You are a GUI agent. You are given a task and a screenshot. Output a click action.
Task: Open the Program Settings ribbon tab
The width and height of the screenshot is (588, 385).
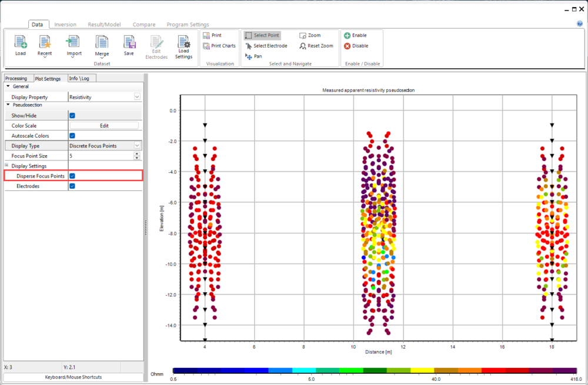click(x=188, y=24)
